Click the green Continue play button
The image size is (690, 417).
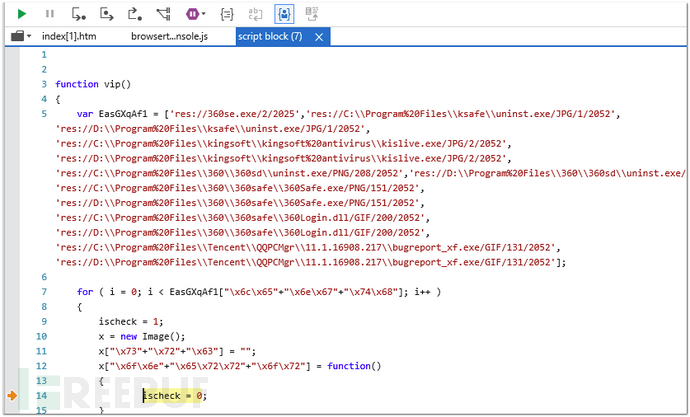[22, 14]
